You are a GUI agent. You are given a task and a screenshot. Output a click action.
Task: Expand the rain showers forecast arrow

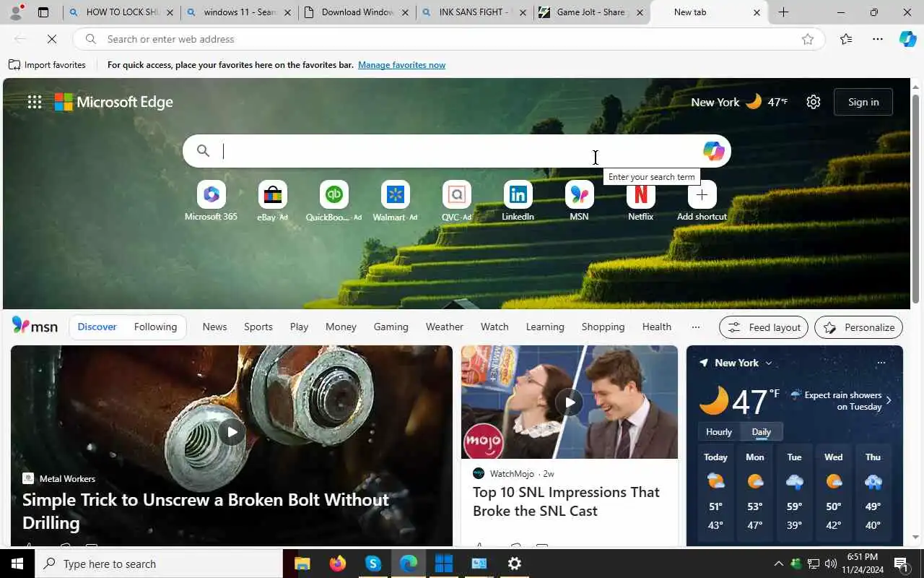(889, 400)
